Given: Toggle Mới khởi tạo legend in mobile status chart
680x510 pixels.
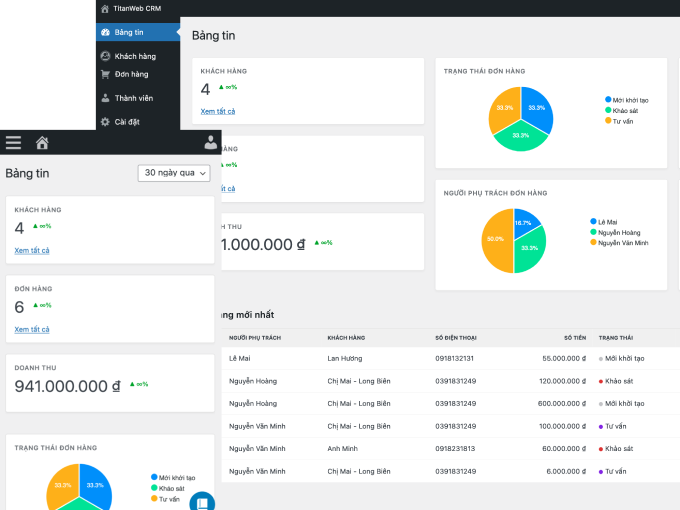Looking at the screenshot, I should pyautogui.click(x=173, y=477).
